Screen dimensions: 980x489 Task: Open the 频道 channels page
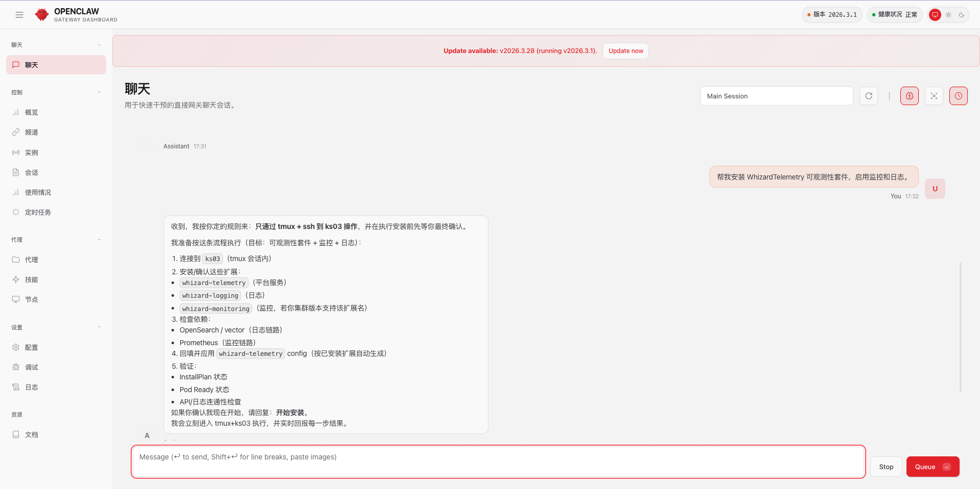(x=32, y=132)
